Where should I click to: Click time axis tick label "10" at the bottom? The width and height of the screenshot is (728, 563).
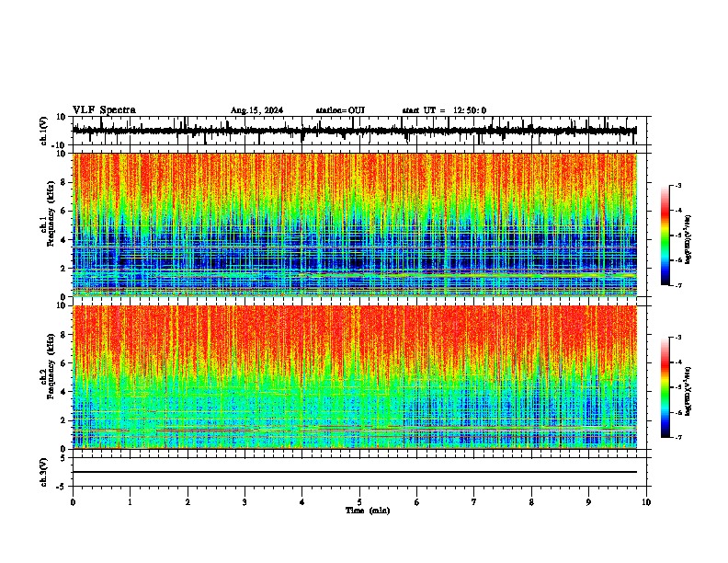[646, 502]
